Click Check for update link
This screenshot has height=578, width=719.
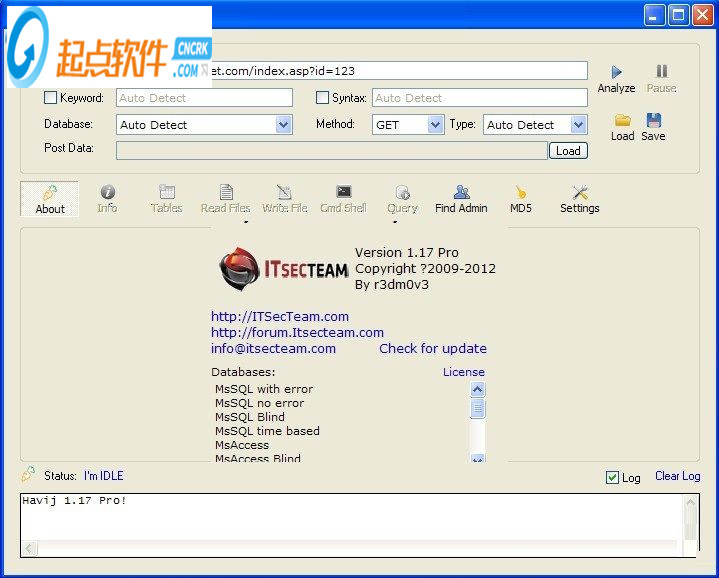coord(433,348)
